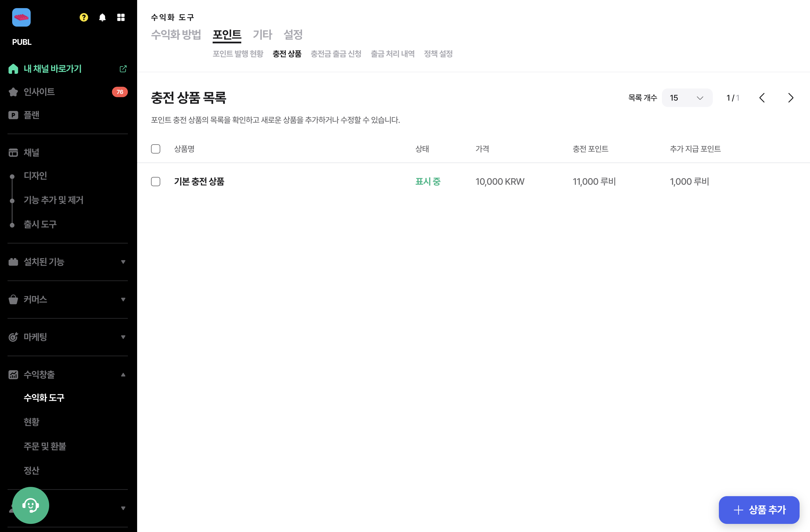Click the 상품 추가 button
This screenshot has width=810, height=532.
(759, 509)
